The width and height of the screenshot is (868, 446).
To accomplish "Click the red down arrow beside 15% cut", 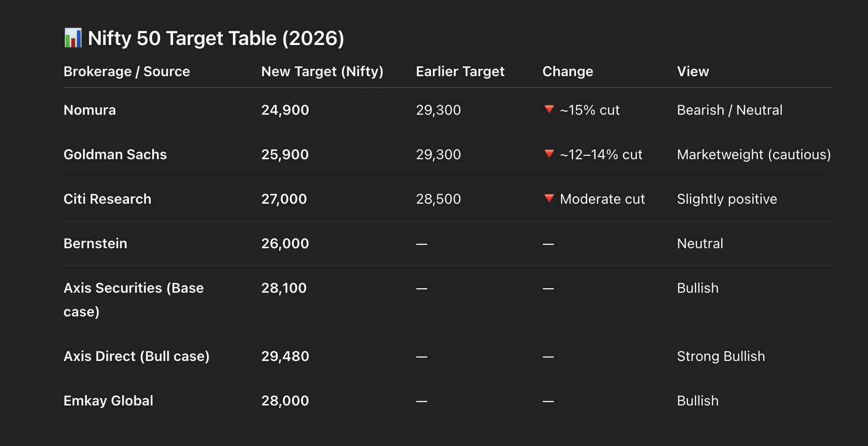I will [x=549, y=109].
